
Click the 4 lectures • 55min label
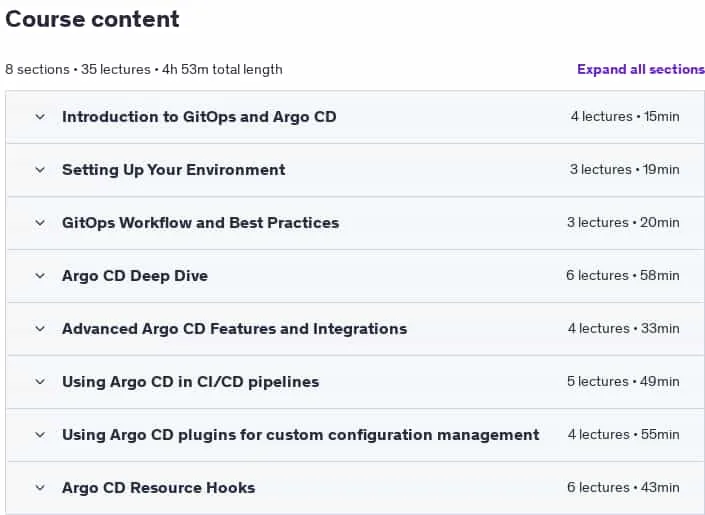pos(624,434)
